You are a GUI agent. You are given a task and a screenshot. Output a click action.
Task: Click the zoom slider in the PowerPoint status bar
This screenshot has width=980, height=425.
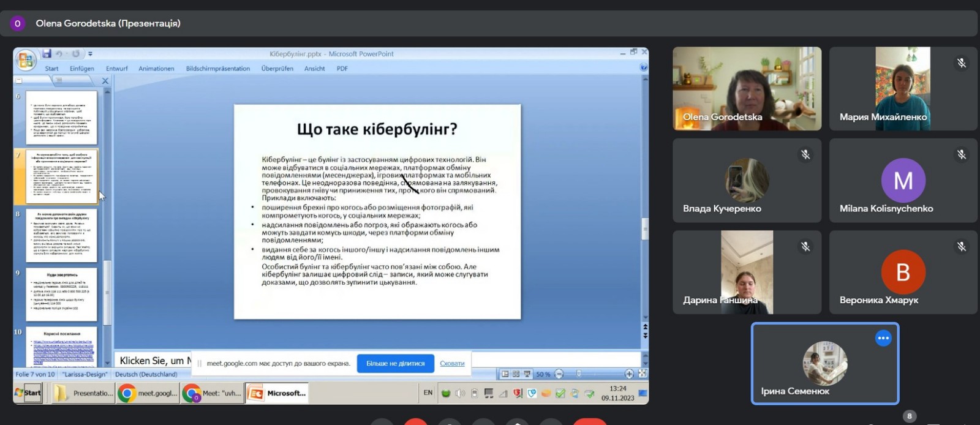579,374
